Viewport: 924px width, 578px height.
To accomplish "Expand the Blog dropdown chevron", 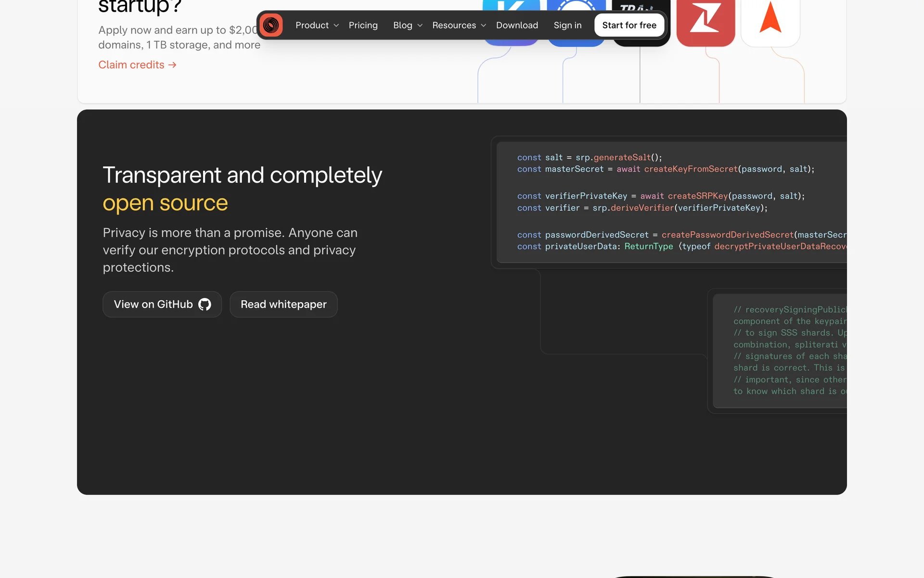I will 420,26.
